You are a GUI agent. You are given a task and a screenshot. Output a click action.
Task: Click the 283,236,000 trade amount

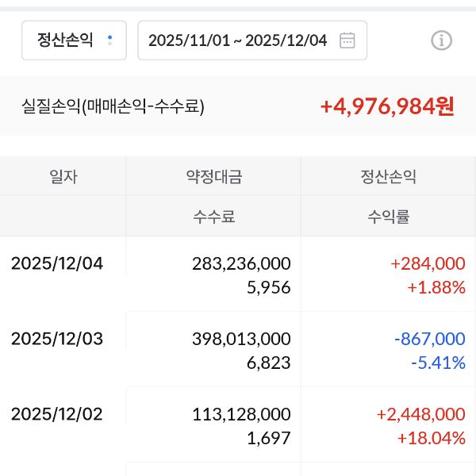(x=241, y=263)
